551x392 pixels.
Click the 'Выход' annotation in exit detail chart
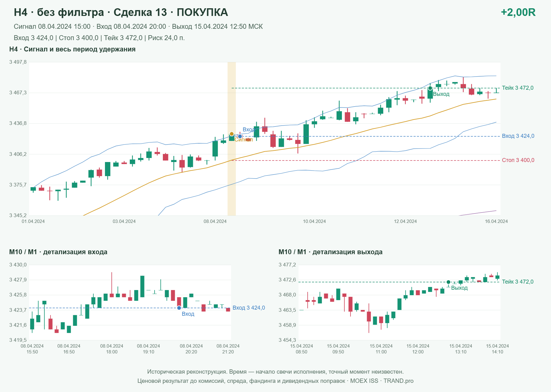459,288
